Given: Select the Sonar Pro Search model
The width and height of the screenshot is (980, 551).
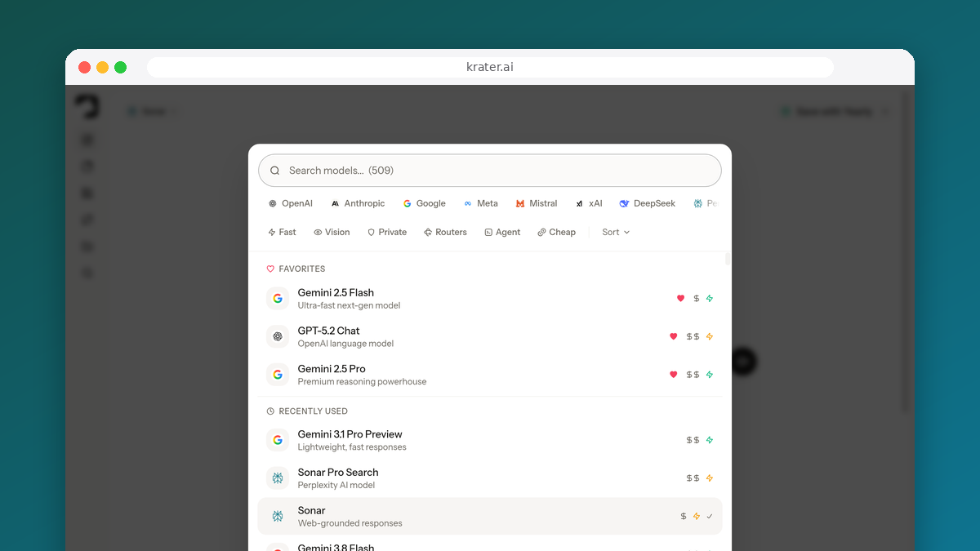Looking at the screenshot, I should pos(490,478).
